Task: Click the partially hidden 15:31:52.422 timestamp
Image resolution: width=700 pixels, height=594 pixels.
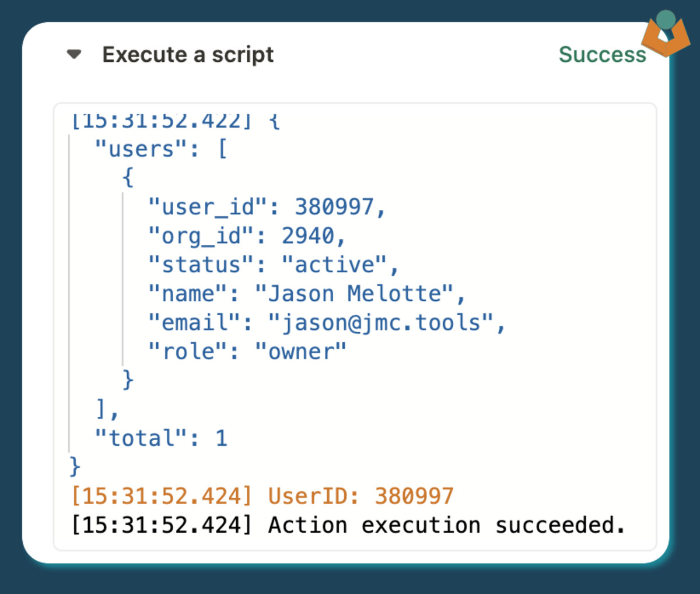Action: coord(162,121)
